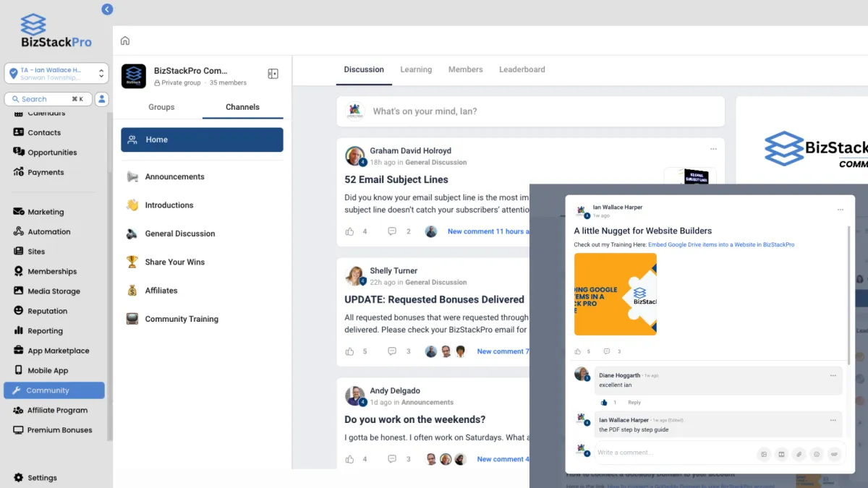The width and height of the screenshot is (868, 488).
Task: Like Shelly Turner's UPDATE post
Action: coord(350,351)
